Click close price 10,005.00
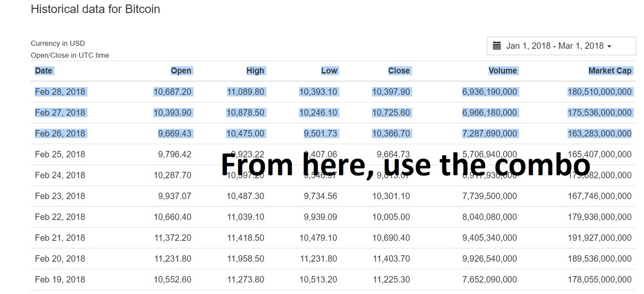Screen dimensions: 644x294 (391, 217)
